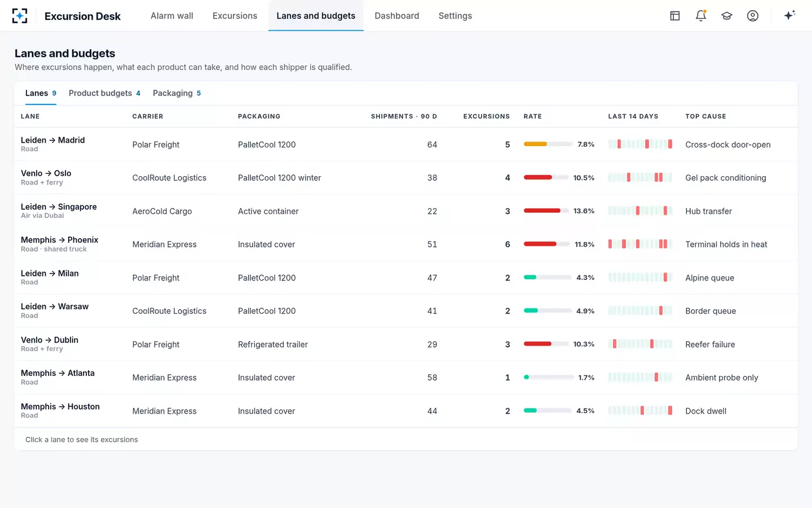Screen dimensions: 812x508
Task: Click Gel pack conditioning cause
Action: (725, 178)
